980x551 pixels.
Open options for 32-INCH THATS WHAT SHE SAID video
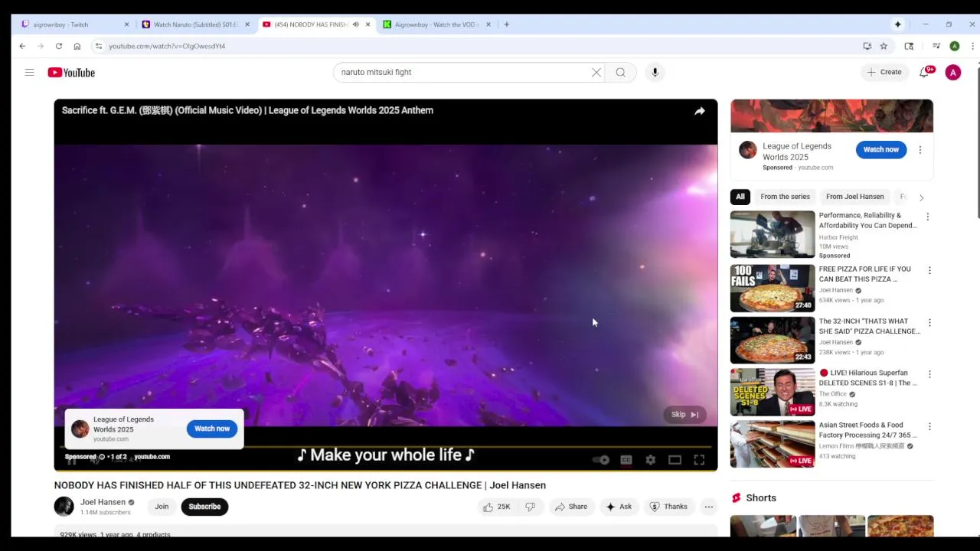click(x=929, y=322)
